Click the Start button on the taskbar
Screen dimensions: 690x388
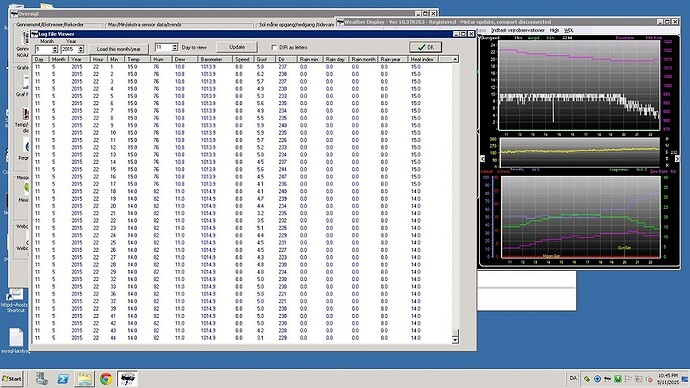[x=12, y=378]
